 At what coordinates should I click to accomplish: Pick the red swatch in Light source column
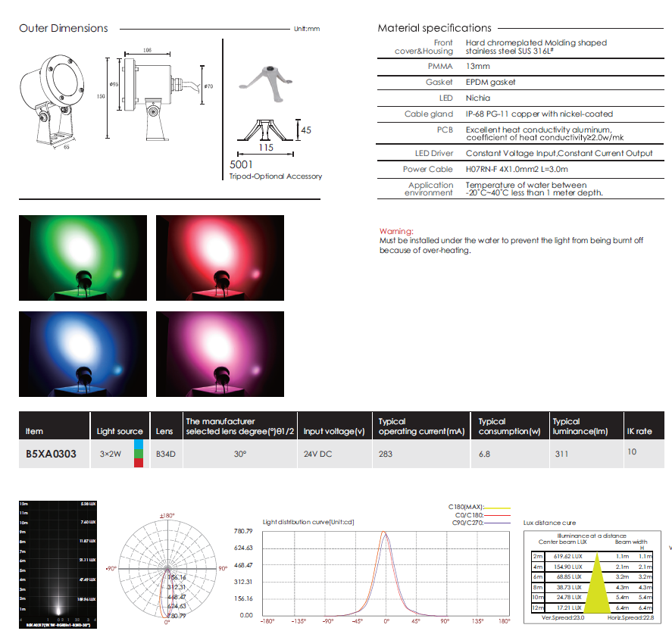tap(138, 463)
